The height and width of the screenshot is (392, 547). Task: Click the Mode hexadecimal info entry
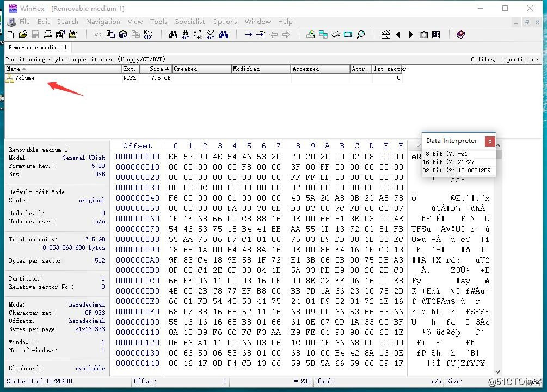[57, 304]
